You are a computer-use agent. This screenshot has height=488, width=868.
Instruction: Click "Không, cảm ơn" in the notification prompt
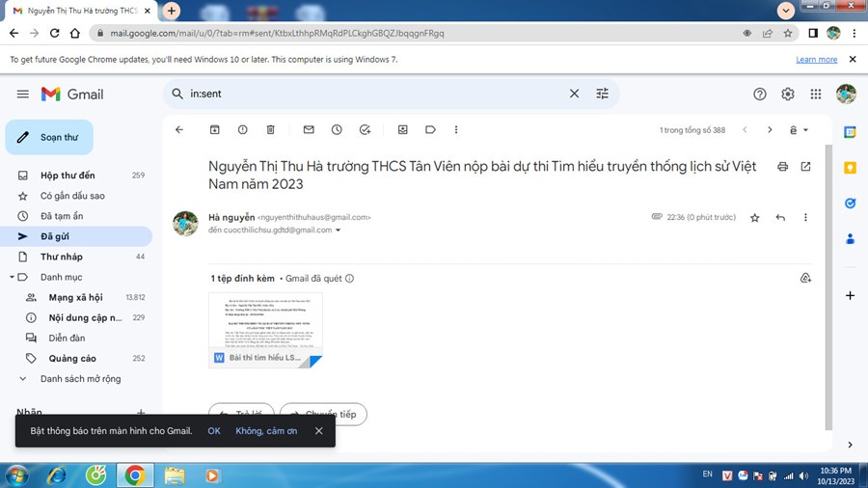(266, 431)
